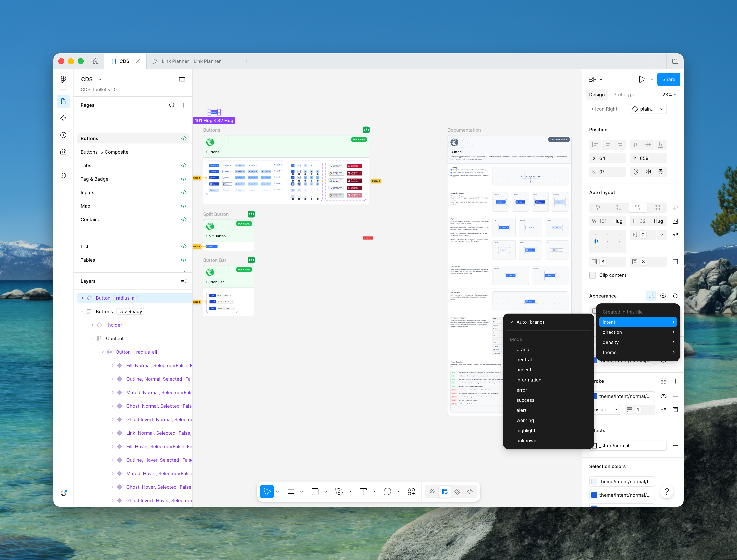This screenshot has width=737, height=560.
Task: Switch to the Link Planner tab
Action: [192, 61]
